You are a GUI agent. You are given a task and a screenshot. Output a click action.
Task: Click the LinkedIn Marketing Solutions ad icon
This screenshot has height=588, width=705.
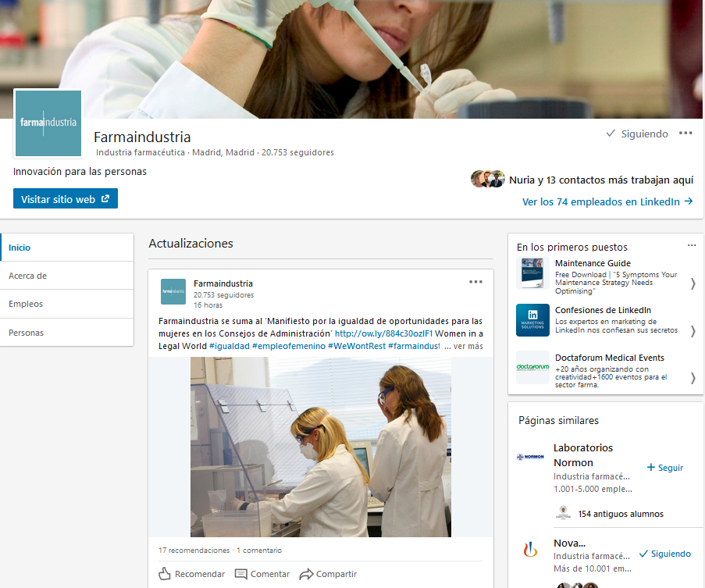tap(532, 320)
